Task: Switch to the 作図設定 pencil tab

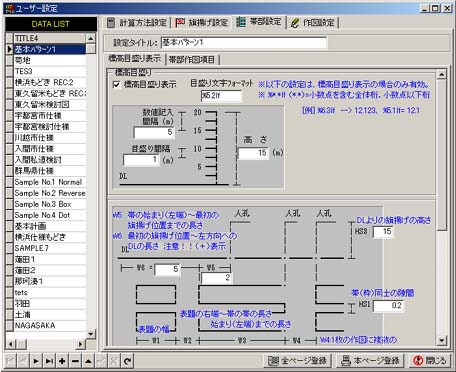Action: 312,23
